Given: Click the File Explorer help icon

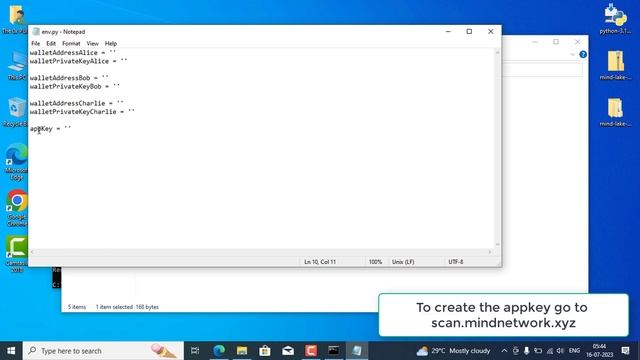Looking at the screenshot, I should click(x=583, y=54).
